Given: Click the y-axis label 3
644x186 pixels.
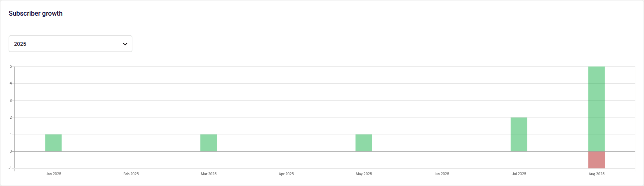Looking at the screenshot, I should pyautogui.click(x=10, y=100).
